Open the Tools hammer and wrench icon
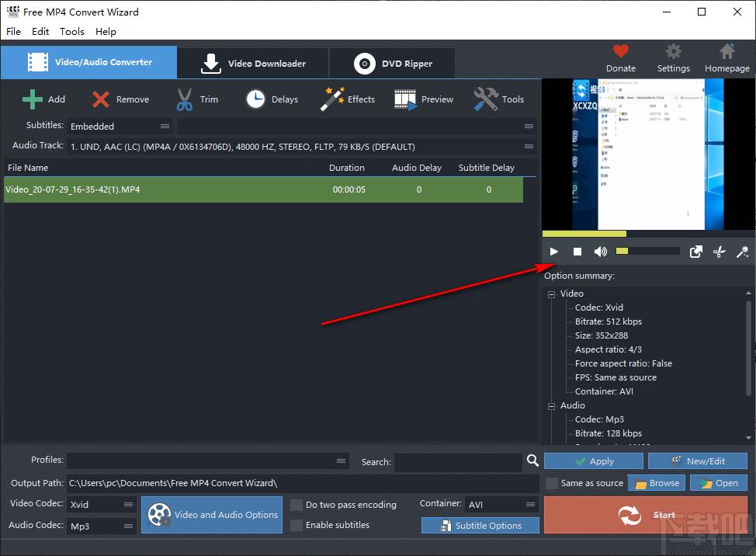The image size is (756, 556). (x=486, y=99)
